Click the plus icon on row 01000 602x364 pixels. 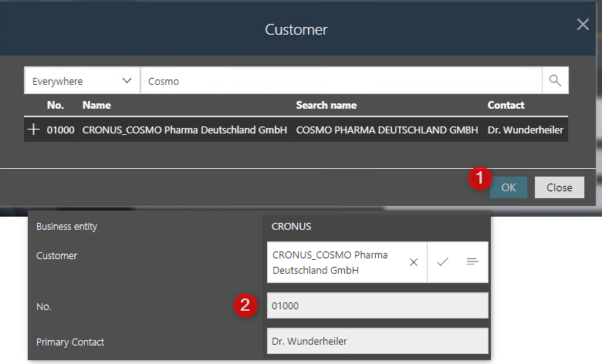coord(33,130)
